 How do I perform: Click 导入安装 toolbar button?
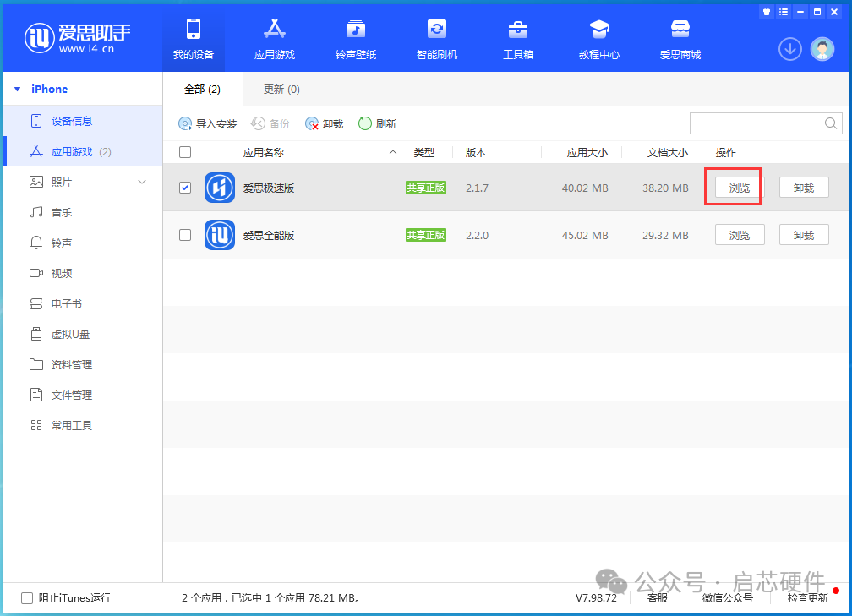(x=208, y=124)
